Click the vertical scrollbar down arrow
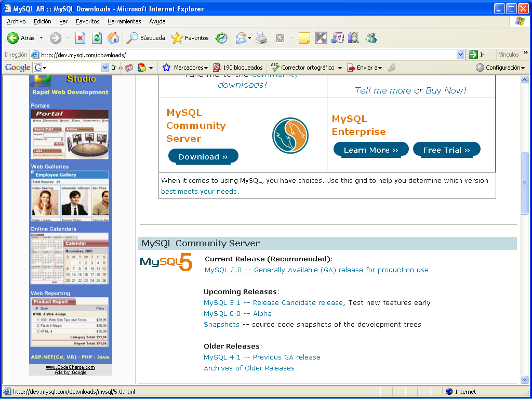Viewport: 532px width, 399px height. point(524,379)
